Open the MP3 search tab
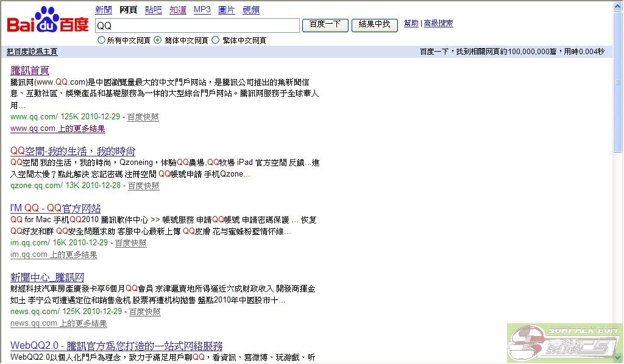624x364 pixels. tap(202, 10)
